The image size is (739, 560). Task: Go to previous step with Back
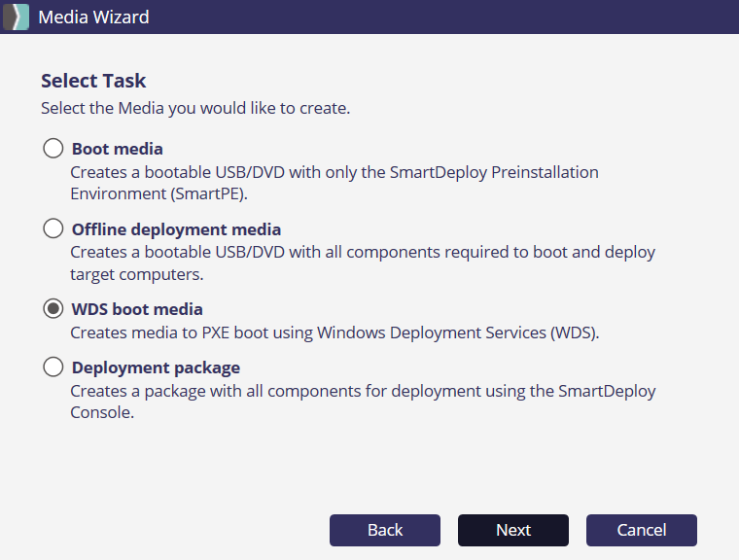(385, 530)
